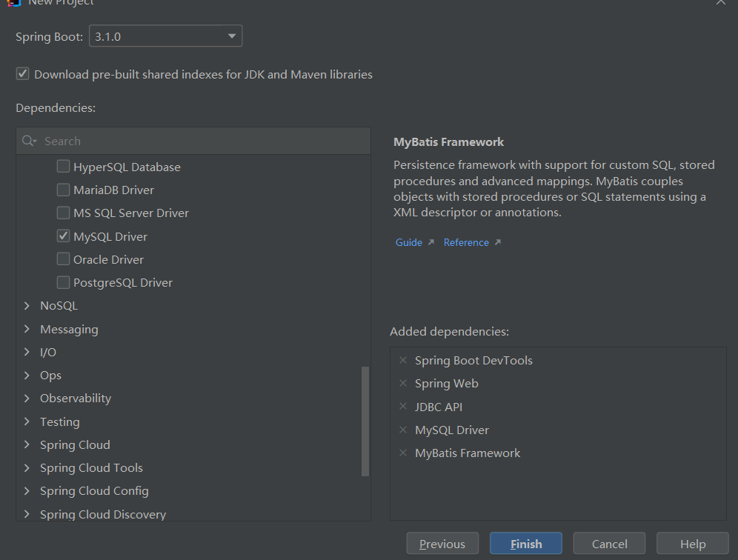Click X icon next to JDBC API
The image size is (738, 560).
tap(403, 407)
